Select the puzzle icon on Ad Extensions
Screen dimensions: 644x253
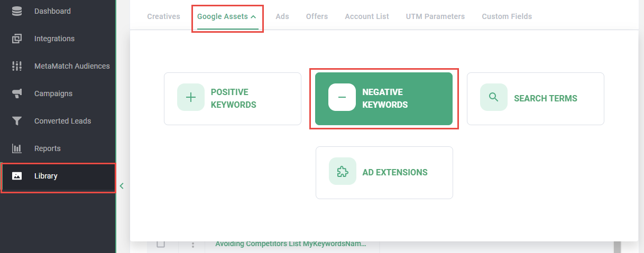342,172
